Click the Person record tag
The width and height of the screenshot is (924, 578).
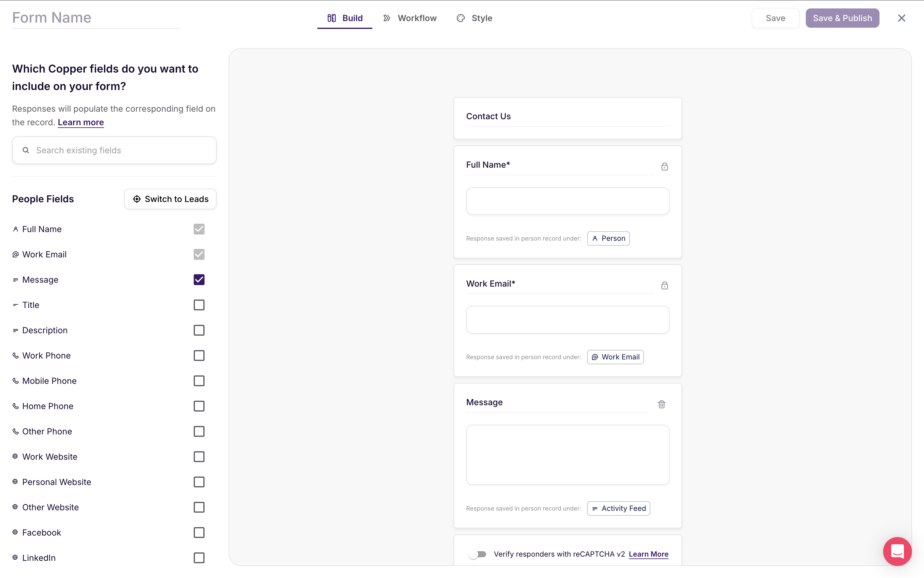click(x=608, y=238)
